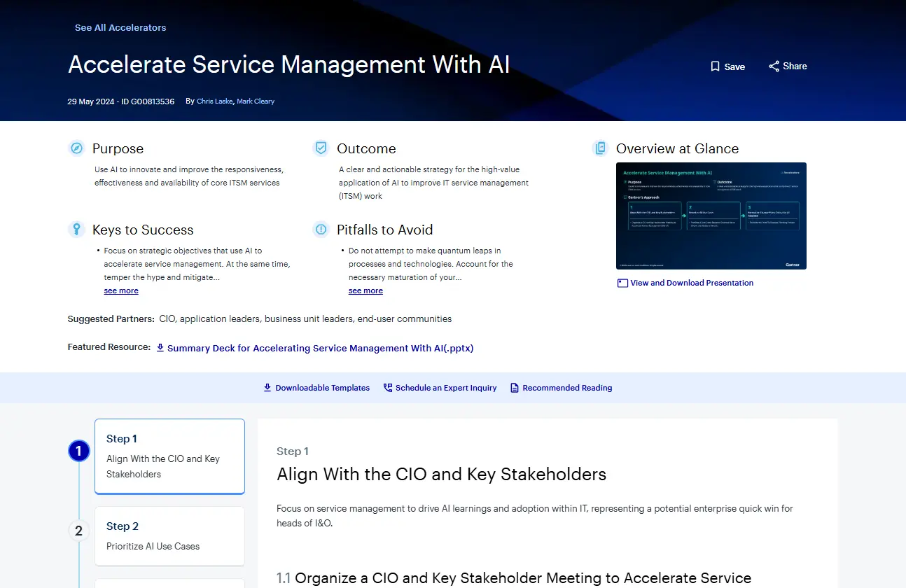Toggle Save for this accelerator
Image resolution: width=906 pixels, height=588 pixels.
point(727,66)
